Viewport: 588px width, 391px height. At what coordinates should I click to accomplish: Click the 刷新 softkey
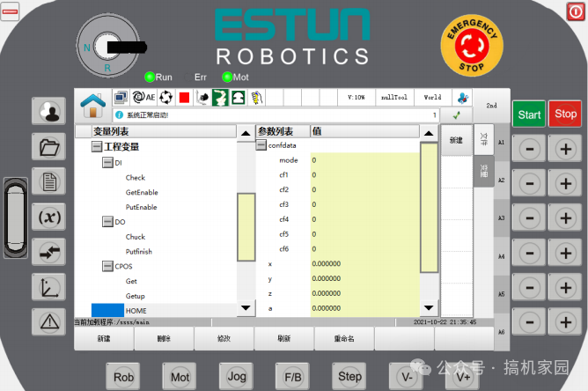click(x=284, y=338)
